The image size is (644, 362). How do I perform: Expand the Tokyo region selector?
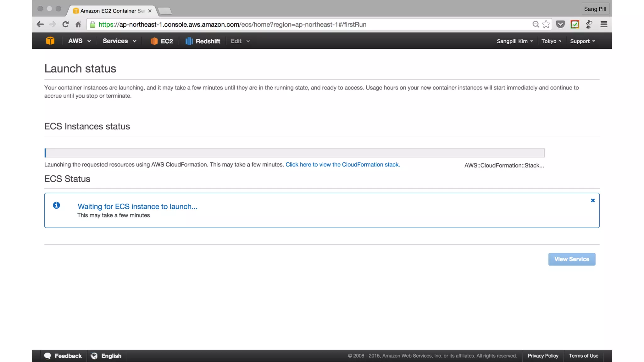click(551, 41)
